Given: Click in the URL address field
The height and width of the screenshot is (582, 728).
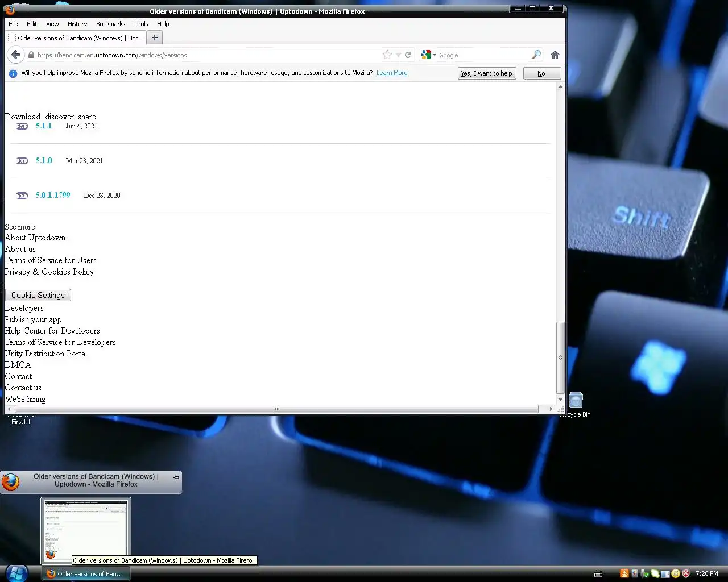Looking at the screenshot, I should [208, 55].
